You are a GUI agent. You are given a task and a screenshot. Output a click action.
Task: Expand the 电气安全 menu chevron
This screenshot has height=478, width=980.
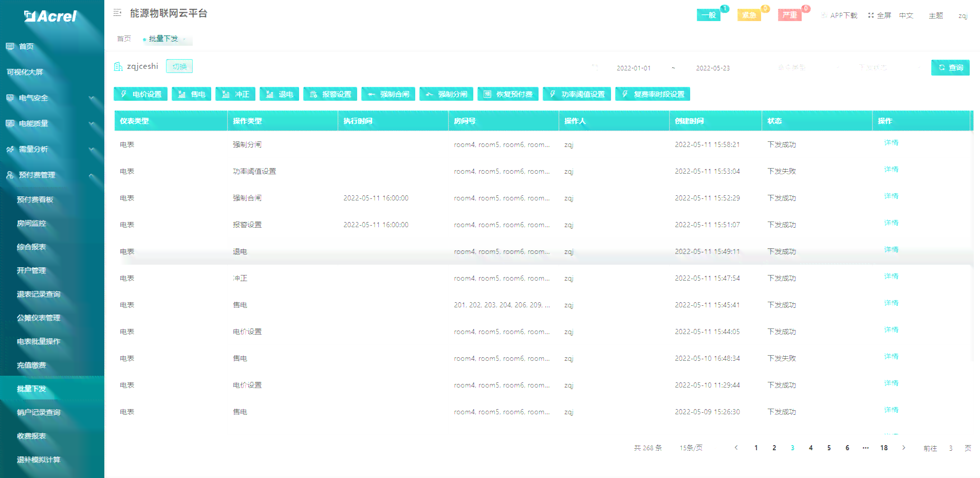(91, 98)
